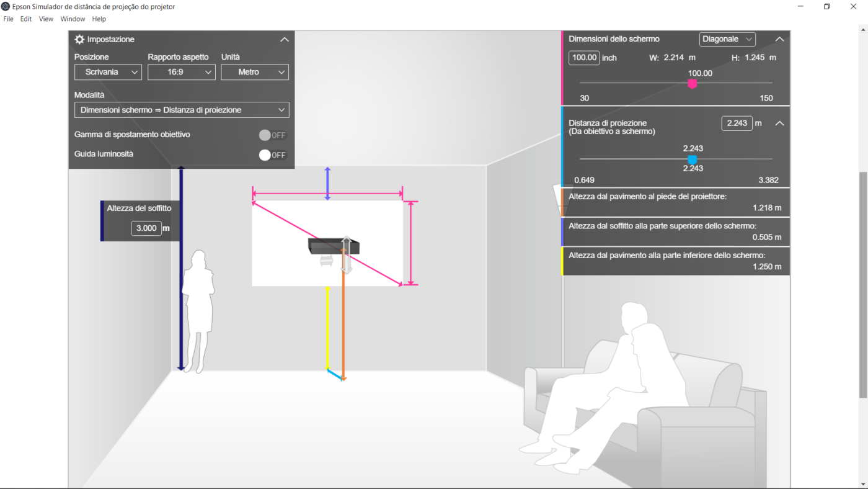This screenshot has height=489, width=868.
Task: Click the 'Guida luminosità' label
Action: [104, 154]
